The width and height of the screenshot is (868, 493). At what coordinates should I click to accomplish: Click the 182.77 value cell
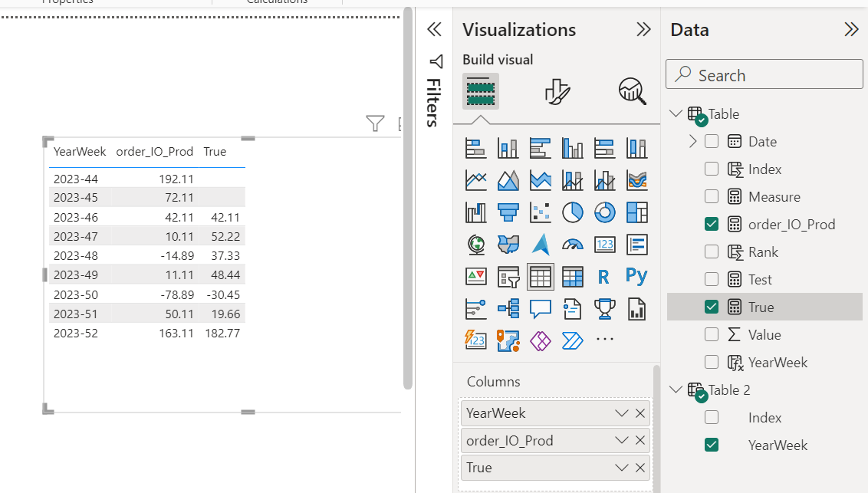tap(222, 334)
